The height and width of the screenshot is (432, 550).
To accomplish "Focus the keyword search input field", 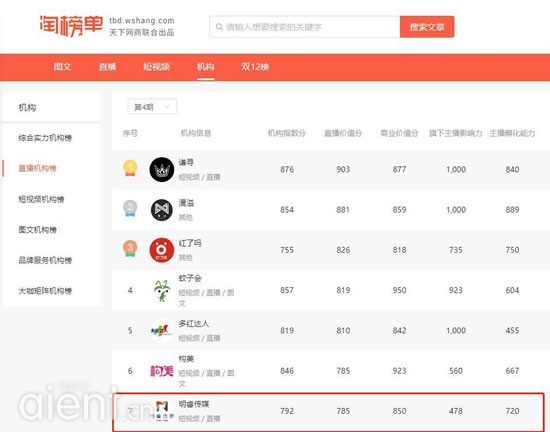I will [x=304, y=27].
